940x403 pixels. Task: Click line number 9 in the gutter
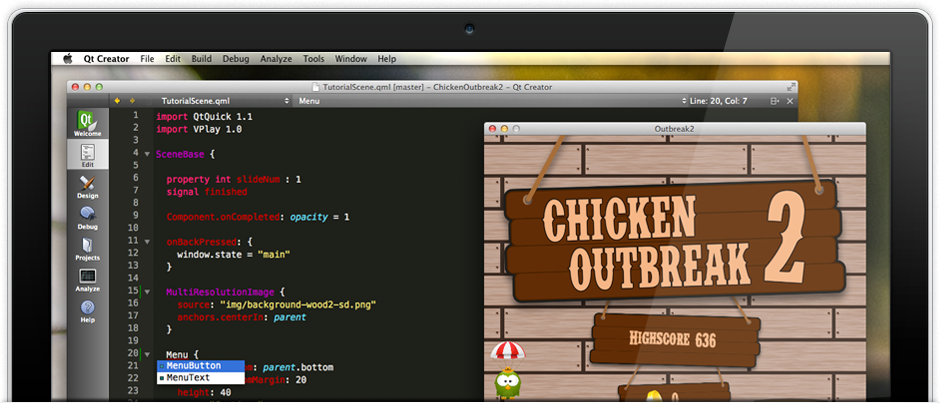pyautogui.click(x=135, y=215)
